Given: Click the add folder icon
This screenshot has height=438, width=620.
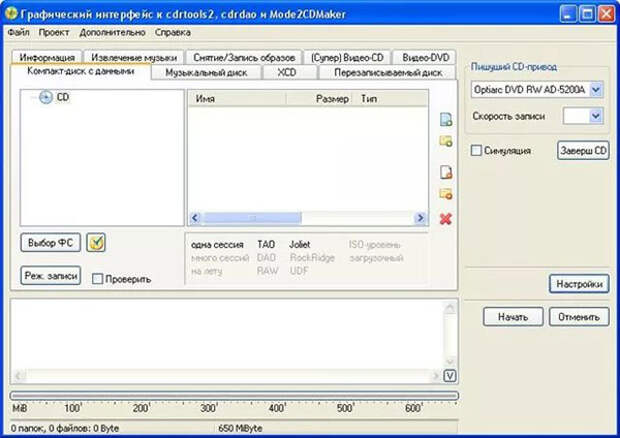Looking at the screenshot, I should [446, 141].
